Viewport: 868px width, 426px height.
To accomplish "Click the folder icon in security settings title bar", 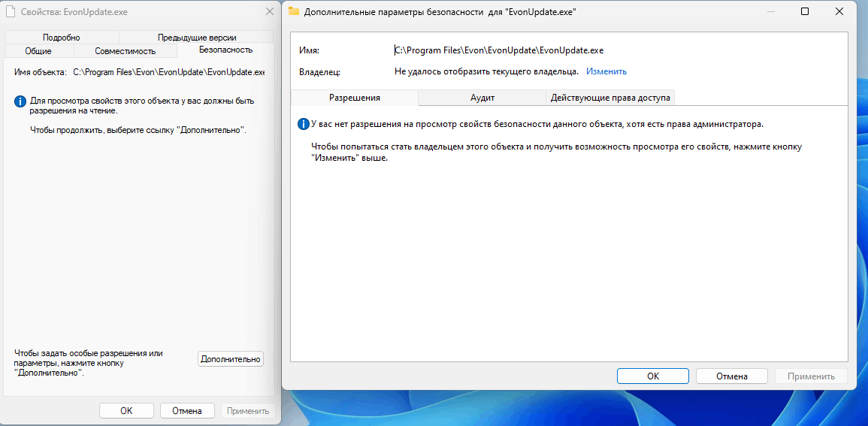I will pos(293,11).
